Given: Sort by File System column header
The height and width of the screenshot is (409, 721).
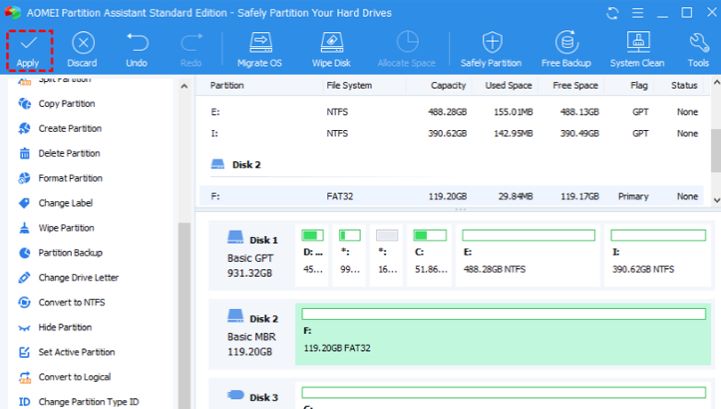Looking at the screenshot, I should (349, 85).
